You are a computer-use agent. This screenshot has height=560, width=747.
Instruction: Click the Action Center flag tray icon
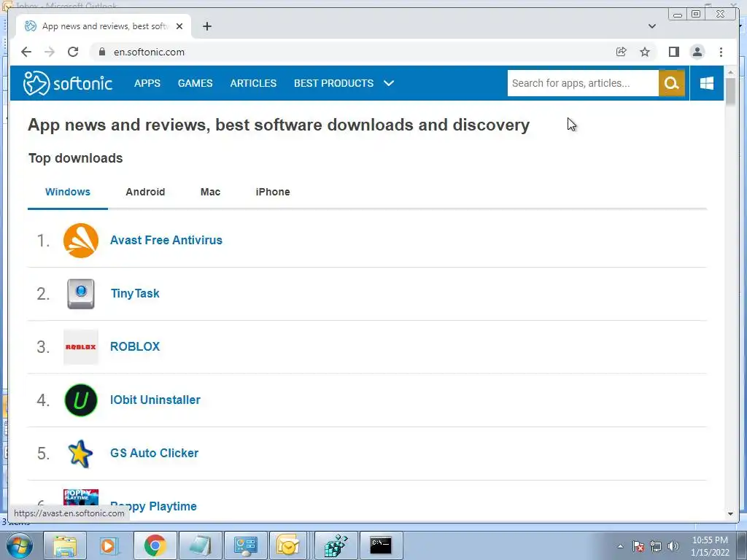(x=638, y=546)
